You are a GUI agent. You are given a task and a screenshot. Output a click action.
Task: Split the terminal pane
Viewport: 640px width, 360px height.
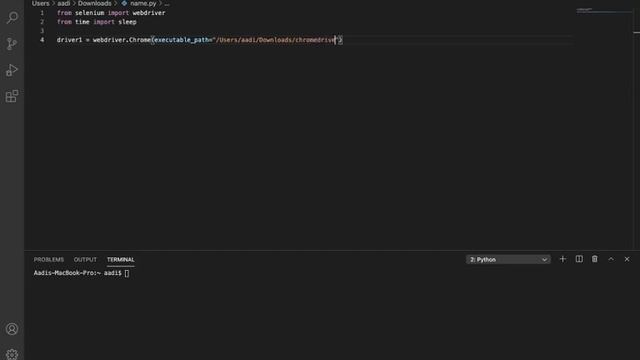pos(579,259)
